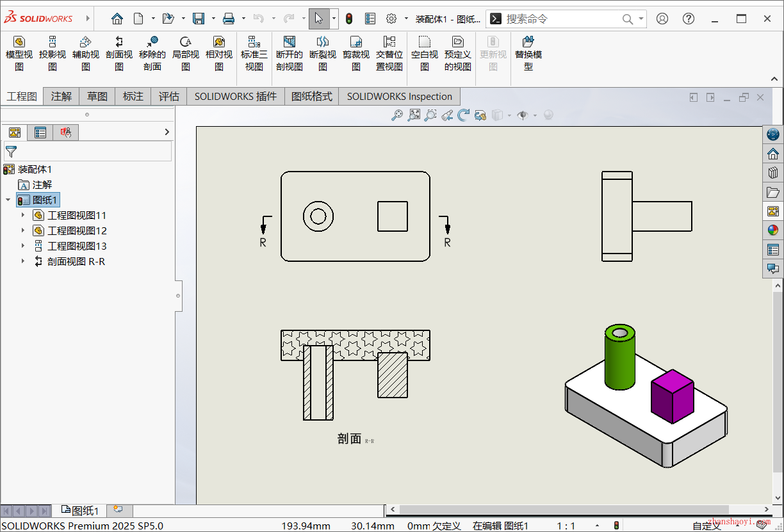Expand 工程图视图13 tree node
This screenshot has width=784, height=532.
pyautogui.click(x=23, y=246)
